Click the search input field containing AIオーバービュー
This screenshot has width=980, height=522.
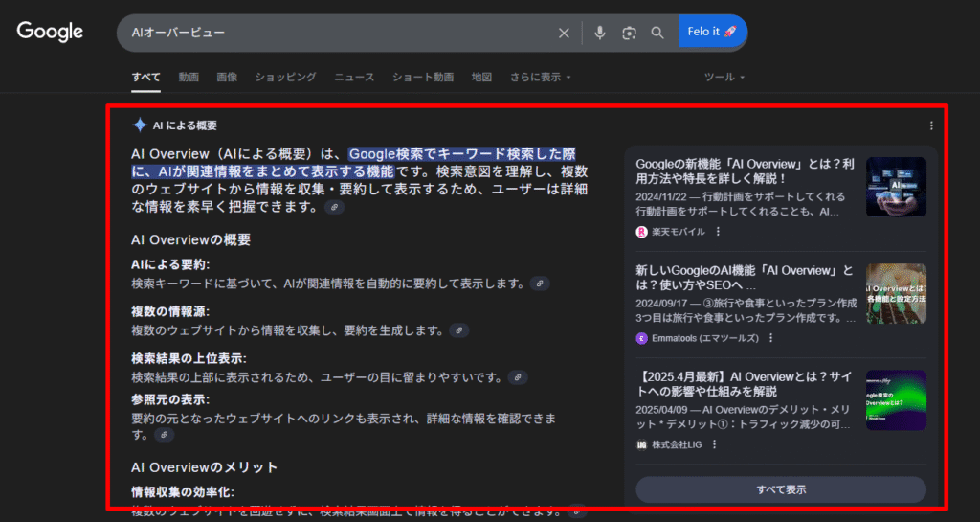pyautogui.click(x=338, y=33)
